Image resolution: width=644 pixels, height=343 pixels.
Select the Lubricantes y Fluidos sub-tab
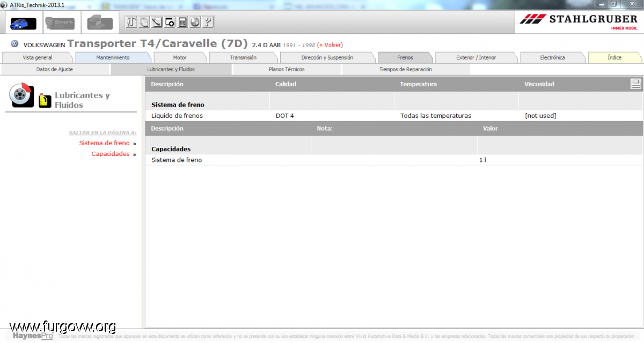[x=171, y=69]
